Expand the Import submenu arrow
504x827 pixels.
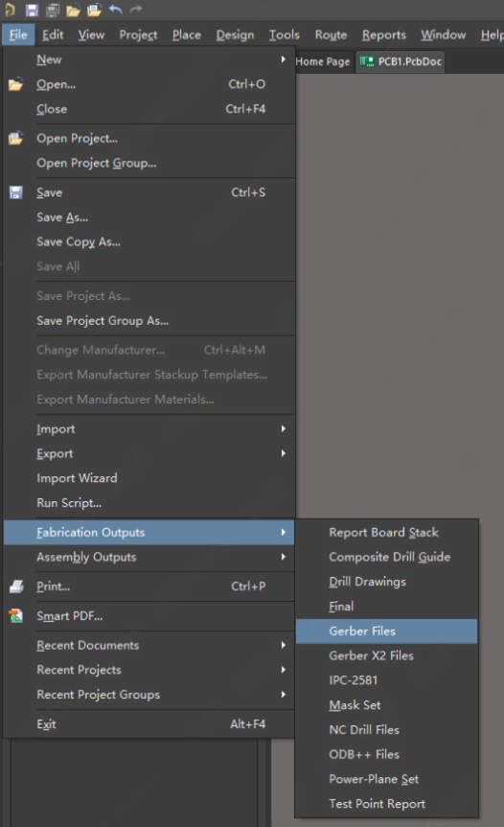(284, 428)
